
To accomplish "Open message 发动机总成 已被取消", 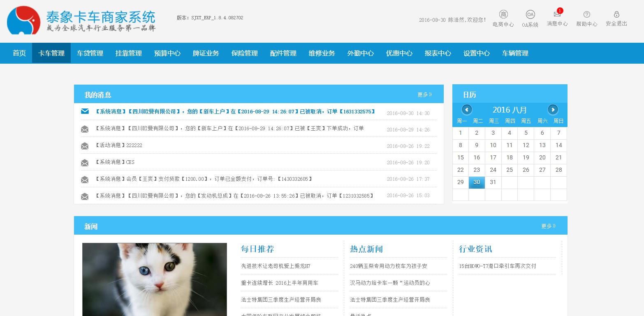I will (x=234, y=196).
